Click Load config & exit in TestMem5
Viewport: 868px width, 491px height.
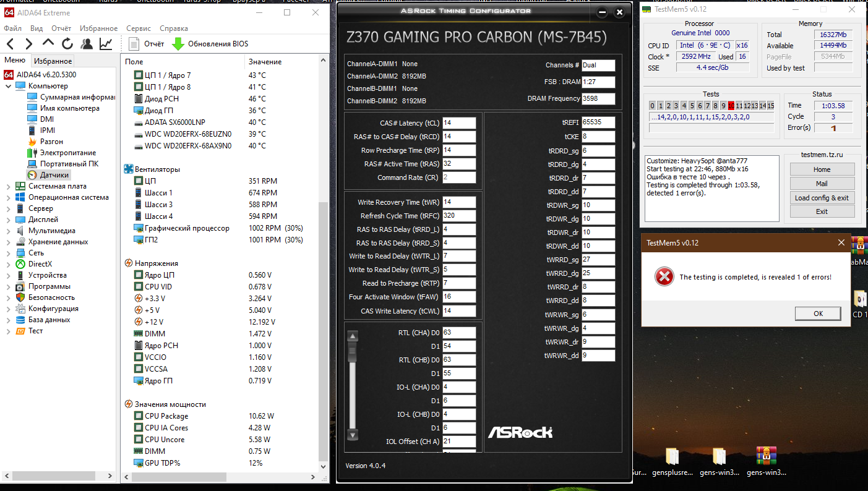822,198
